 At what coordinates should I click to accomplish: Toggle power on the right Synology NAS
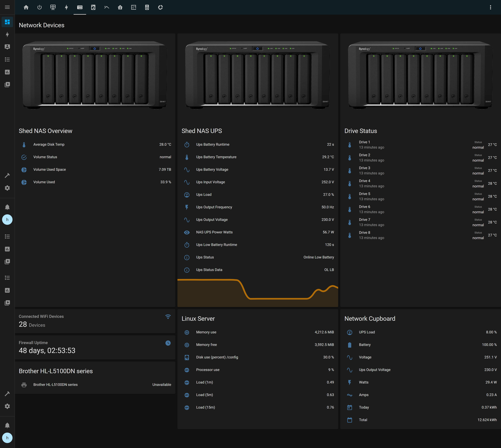point(421,48)
